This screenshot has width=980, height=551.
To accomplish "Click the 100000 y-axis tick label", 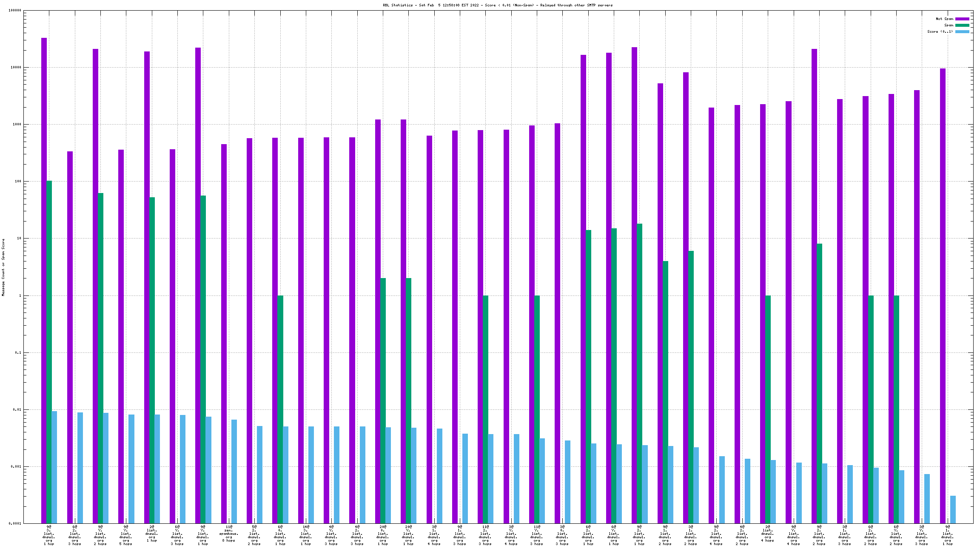I will pos(15,11).
